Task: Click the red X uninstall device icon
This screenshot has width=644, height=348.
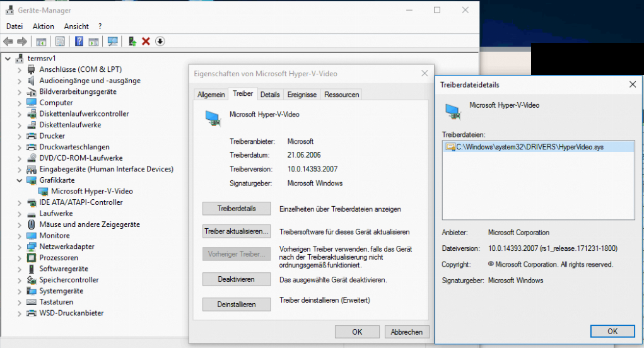Action: [x=146, y=42]
